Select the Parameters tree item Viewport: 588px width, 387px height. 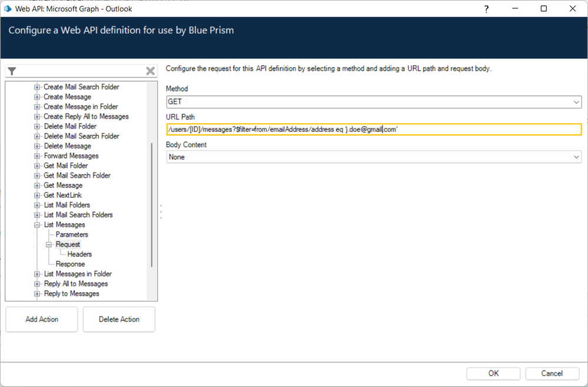[x=72, y=234]
